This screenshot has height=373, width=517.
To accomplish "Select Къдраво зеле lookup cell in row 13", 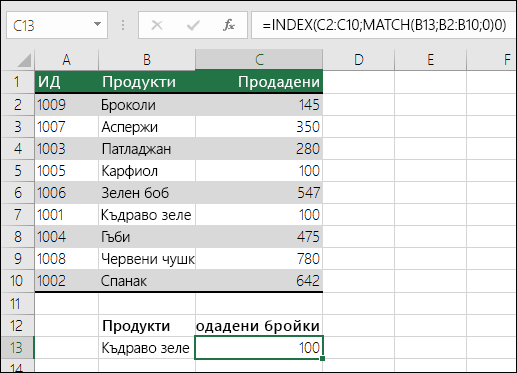I will point(147,348).
